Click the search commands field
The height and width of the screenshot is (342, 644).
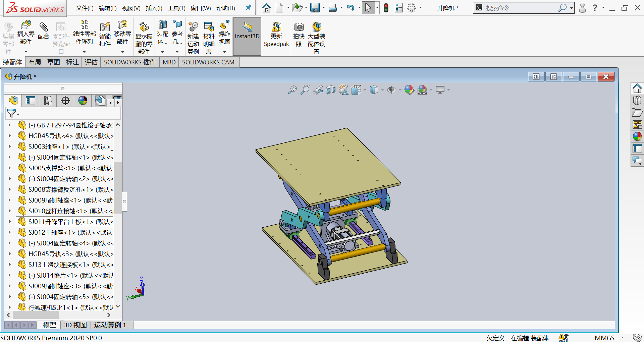[x=521, y=8]
